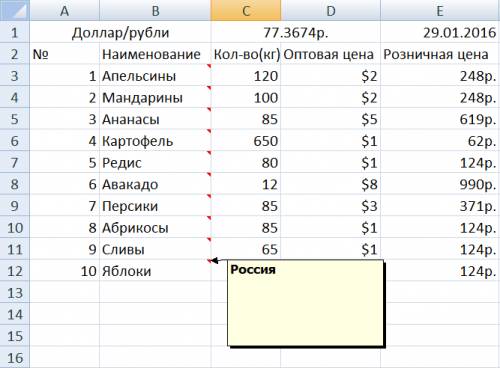Click quantity '85' in the Ананасы row

point(246,119)
